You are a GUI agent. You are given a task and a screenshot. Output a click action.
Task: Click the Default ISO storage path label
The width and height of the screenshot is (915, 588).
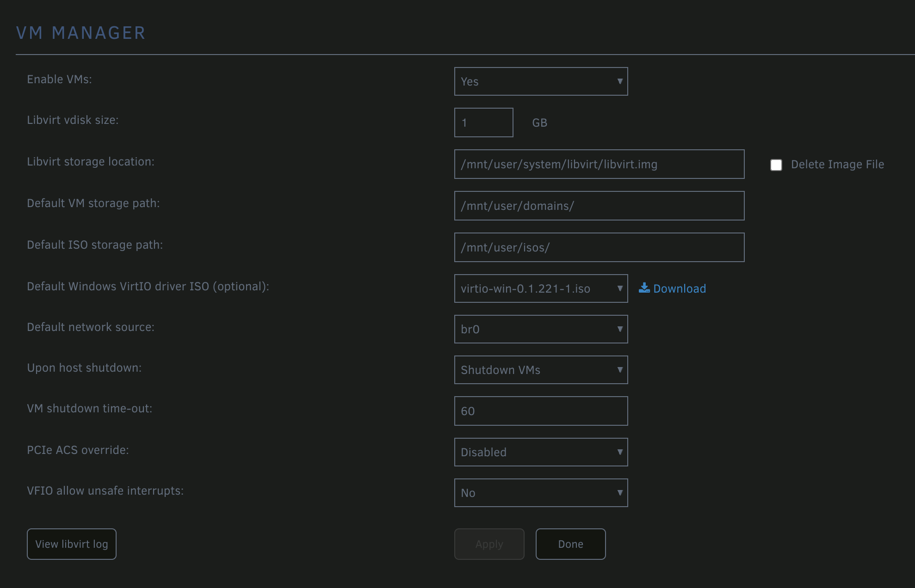point(95,245)
